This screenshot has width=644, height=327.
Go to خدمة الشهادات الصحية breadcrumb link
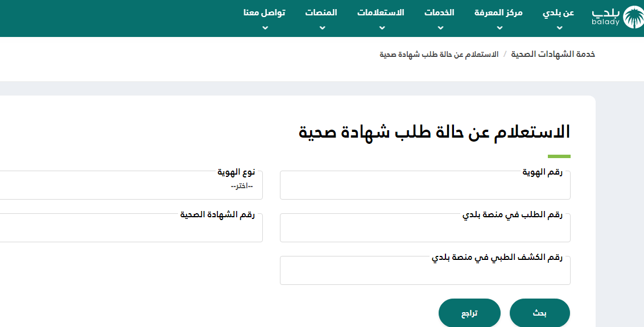pyautogui.click(x=553, y=54)
